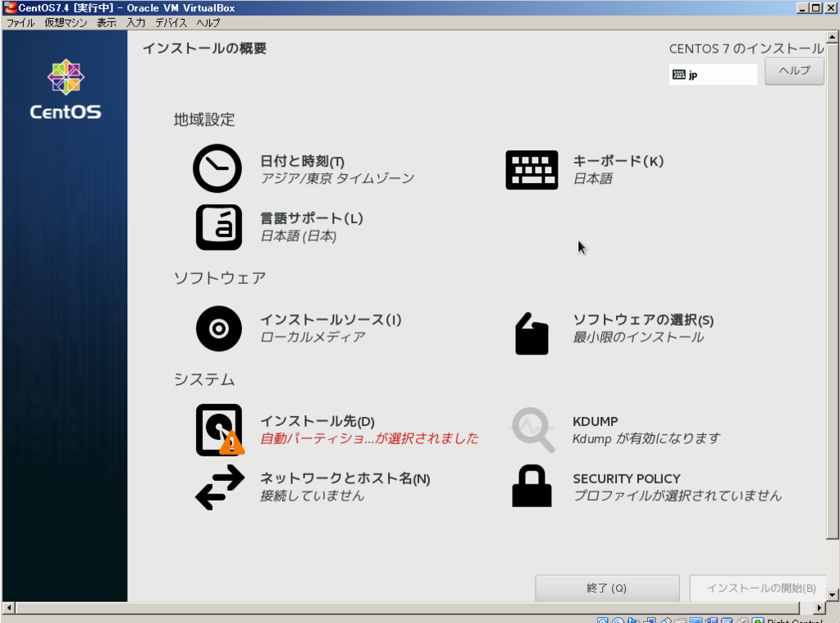Image resolution: width=840 pixels, height=623 pixels.
Task: Open the 表示 menu
Action: pyautogui.click(x=106, y=22)
